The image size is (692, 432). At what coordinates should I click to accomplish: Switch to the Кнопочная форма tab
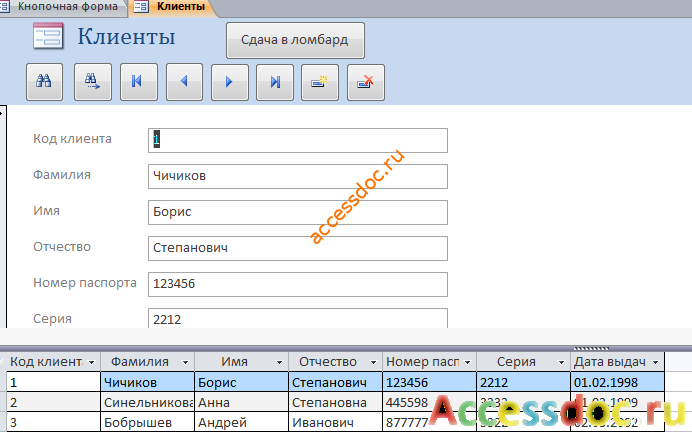point(62,7)
